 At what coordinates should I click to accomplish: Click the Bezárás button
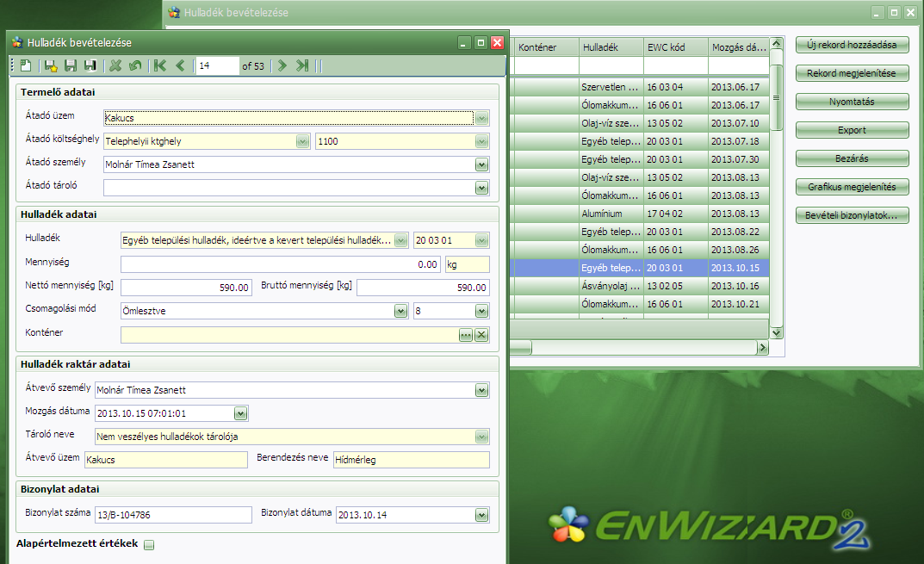pyautogui.click(x=853, y=158)
